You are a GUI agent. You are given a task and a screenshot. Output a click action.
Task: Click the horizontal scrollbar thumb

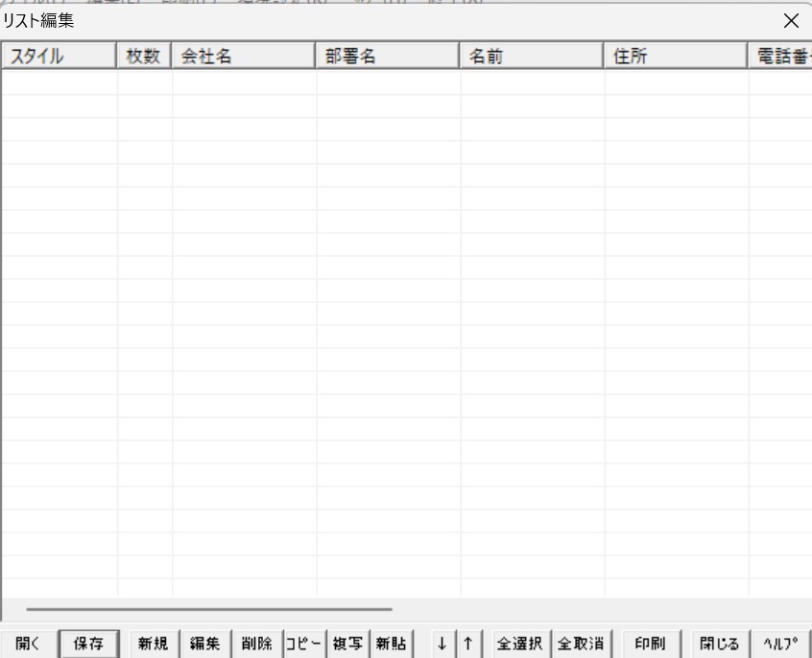click(x=209, y=608)
